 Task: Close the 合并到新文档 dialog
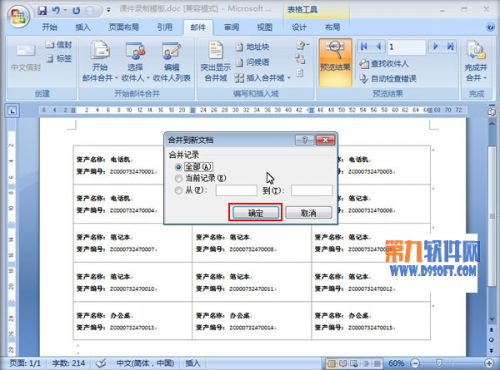coord(325,140)
